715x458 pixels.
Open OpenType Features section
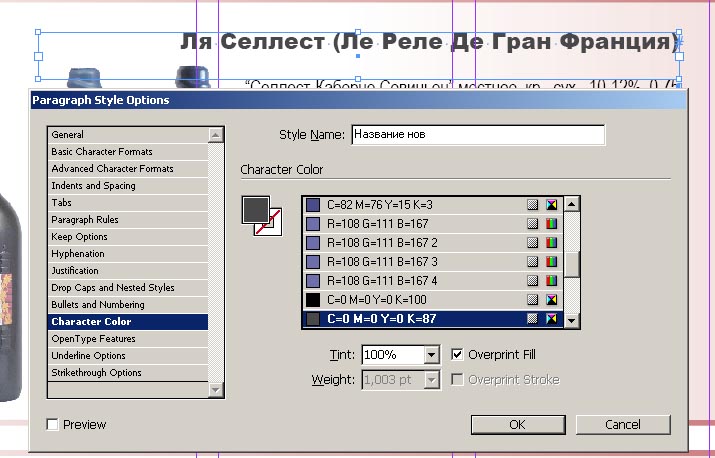point(128,338)
